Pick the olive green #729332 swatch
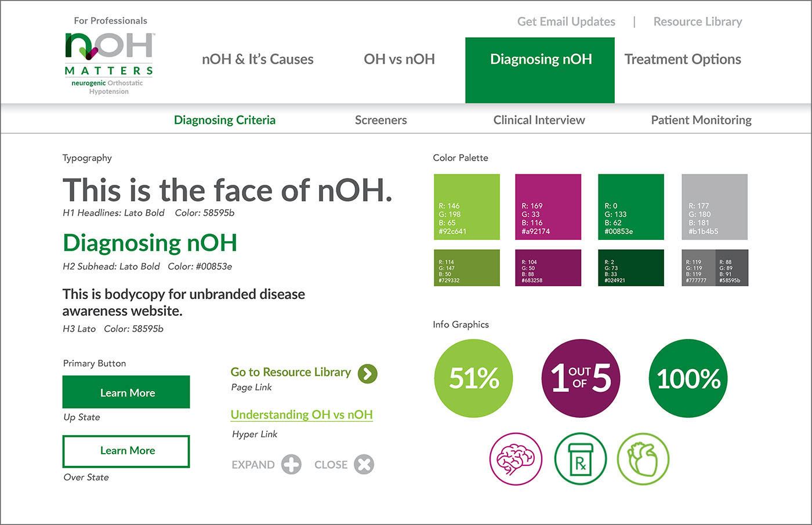Screen dimensions: 812x525 pyautogui.click(x=467, y=268)
